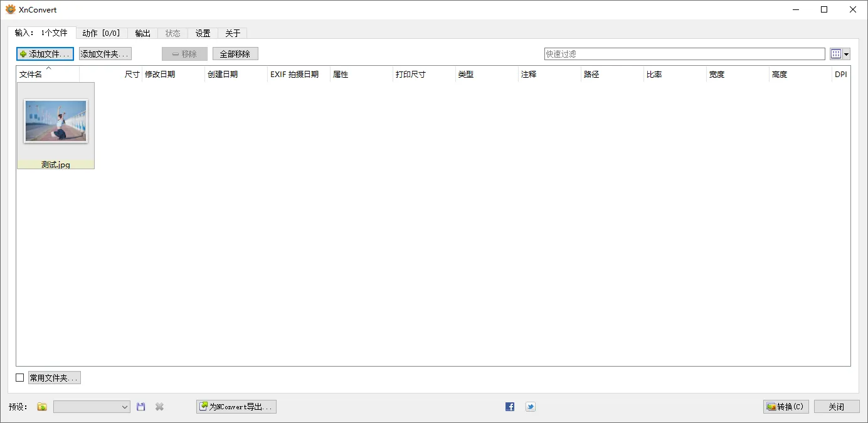Sort by 文件名 column header
The height and width of the screenshot is (423, 868).
click(x=48, y=74)
